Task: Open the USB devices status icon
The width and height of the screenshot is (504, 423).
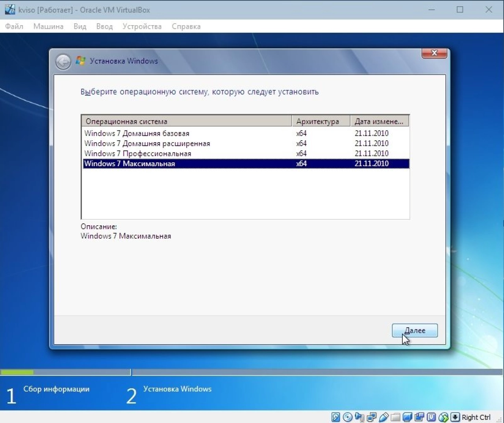Action: pyautogui.click(x=384, y=417)
